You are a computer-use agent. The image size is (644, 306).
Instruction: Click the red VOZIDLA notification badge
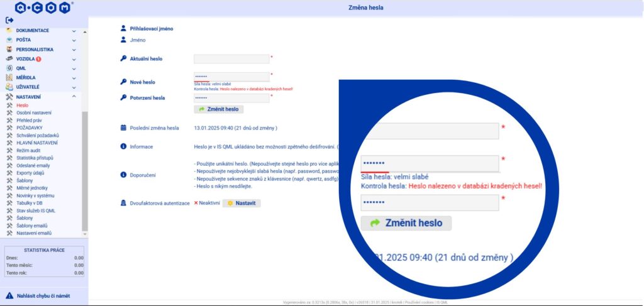click(x=38, y=59)
